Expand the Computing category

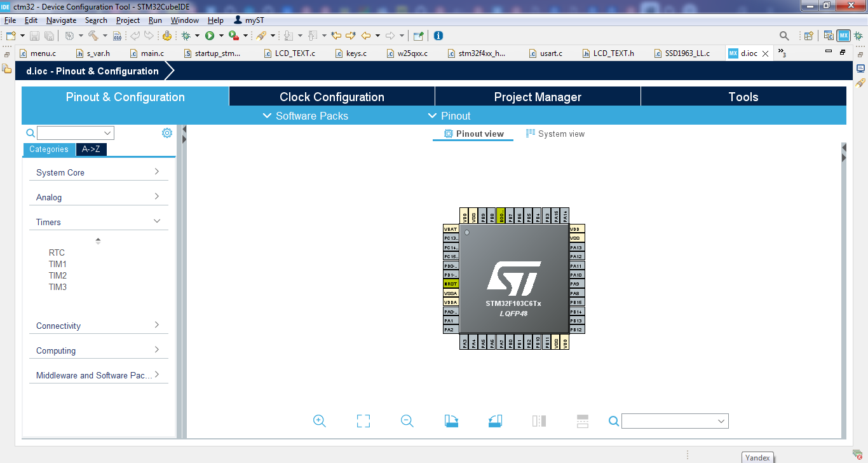coord(98,350)
